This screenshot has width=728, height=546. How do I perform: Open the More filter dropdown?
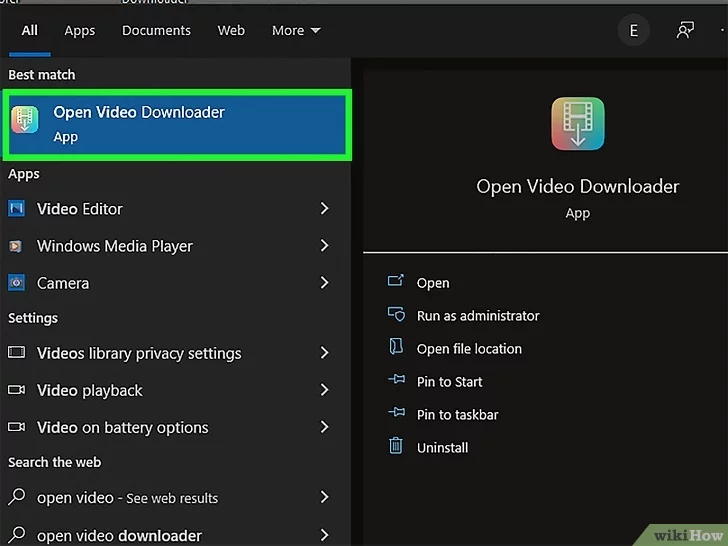click(296, 31)
